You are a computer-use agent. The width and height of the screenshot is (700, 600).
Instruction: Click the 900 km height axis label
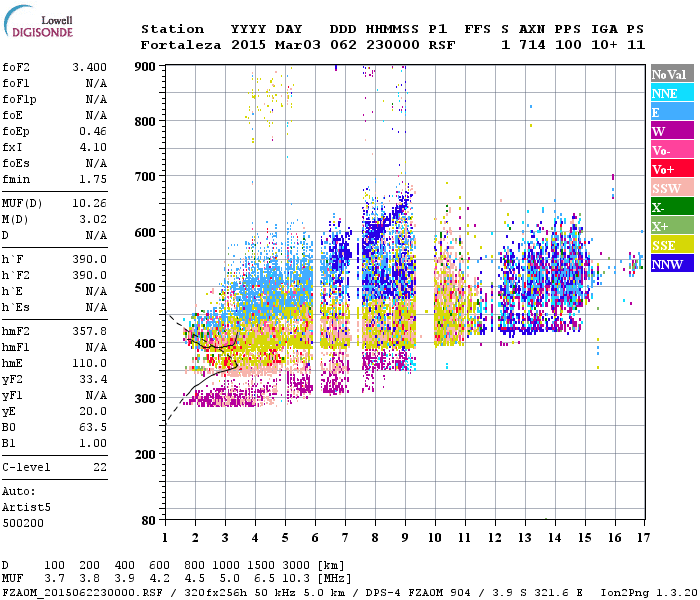(145, 67)
